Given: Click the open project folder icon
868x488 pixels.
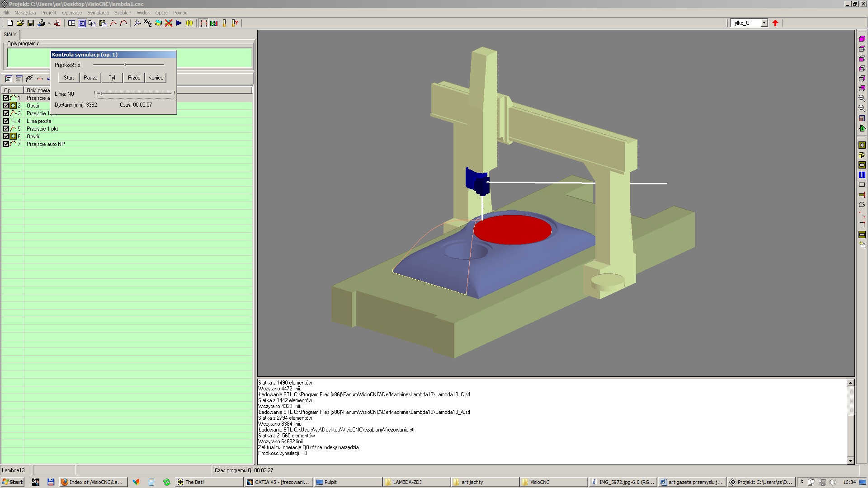Looking at the screenshot, I should click(x=20, y=23).
